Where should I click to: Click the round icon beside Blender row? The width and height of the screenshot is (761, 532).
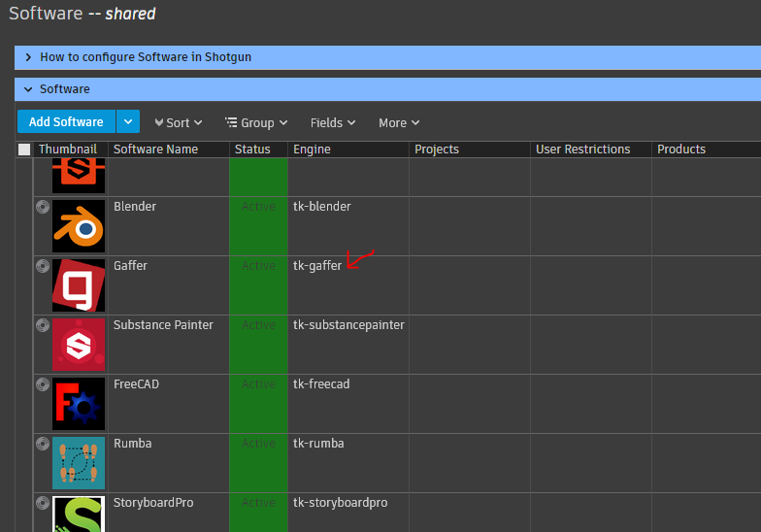coord(43,207)
